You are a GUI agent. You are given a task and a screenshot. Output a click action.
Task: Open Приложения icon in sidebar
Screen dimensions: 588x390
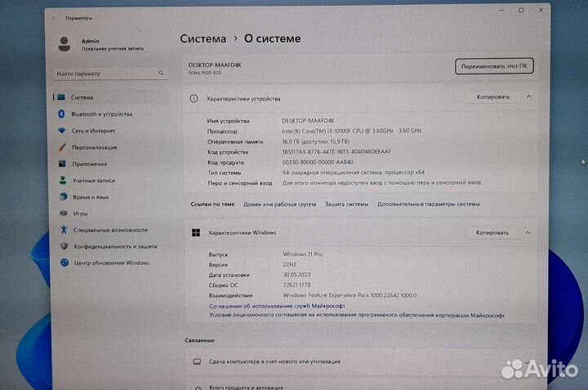point(62,164)
